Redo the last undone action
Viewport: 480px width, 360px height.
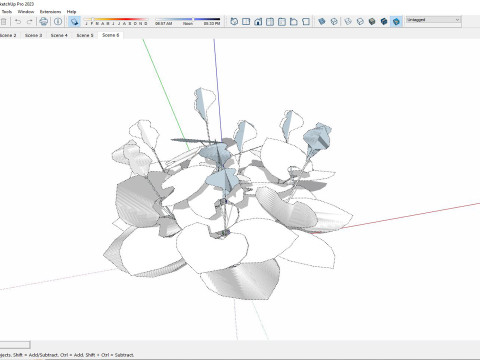30,22
